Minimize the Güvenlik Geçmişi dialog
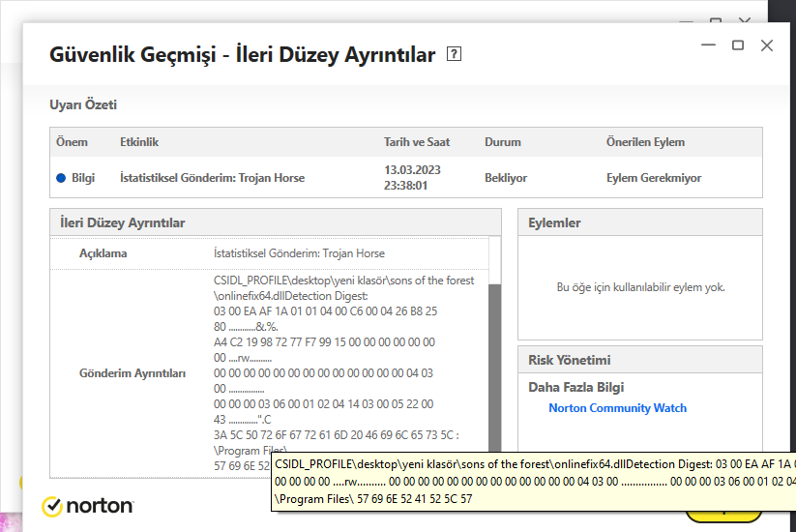 tap(709, 45)
